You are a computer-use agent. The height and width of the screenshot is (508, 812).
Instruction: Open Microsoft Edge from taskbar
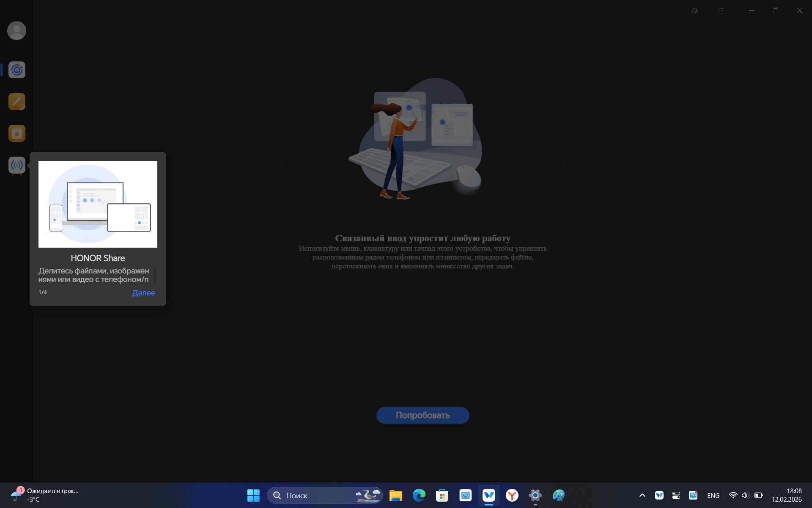coord(419,495)
